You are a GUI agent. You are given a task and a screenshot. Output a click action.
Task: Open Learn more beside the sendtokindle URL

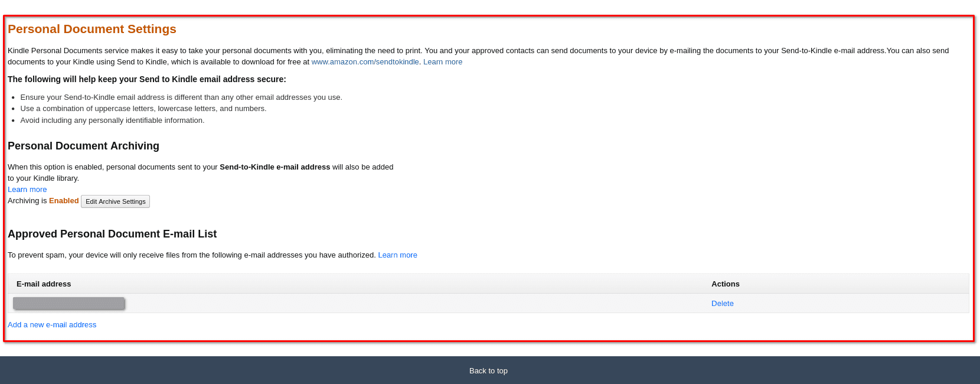tap(443, 62)
